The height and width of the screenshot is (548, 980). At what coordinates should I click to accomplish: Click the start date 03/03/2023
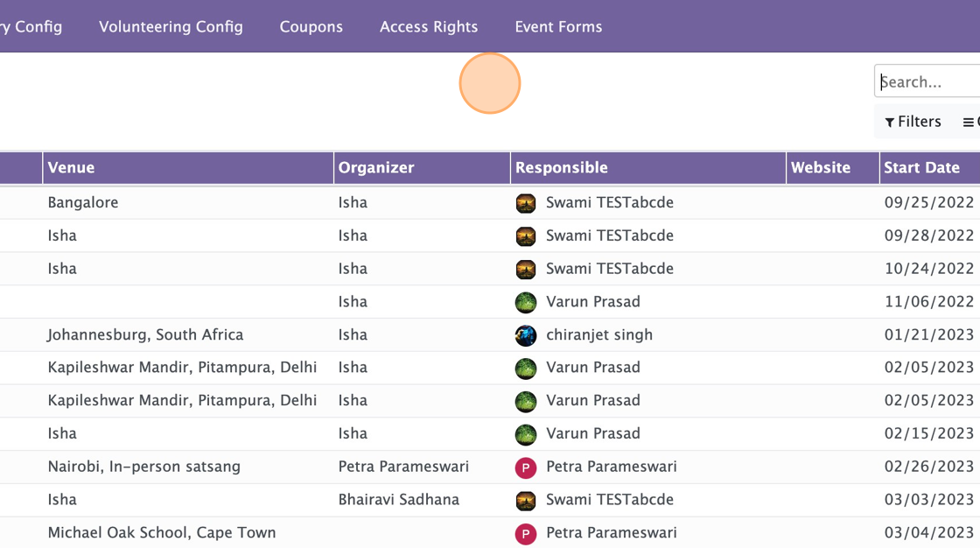pyautogui.click(x=928, y=499)
